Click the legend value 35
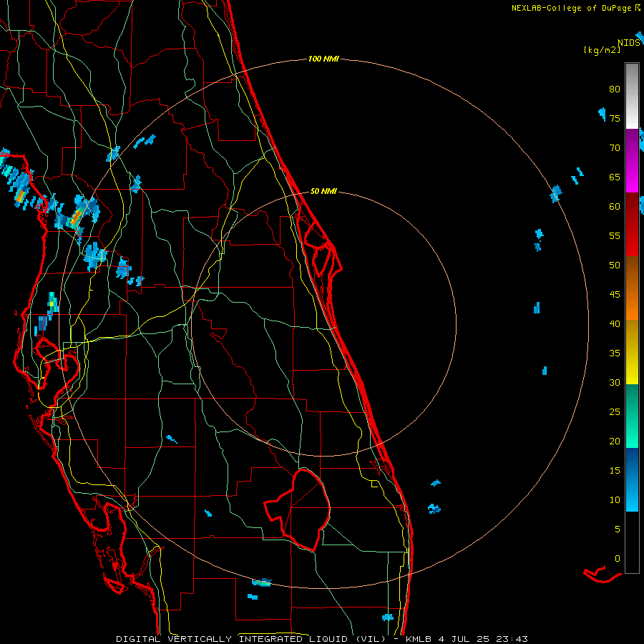 (615, 353)
